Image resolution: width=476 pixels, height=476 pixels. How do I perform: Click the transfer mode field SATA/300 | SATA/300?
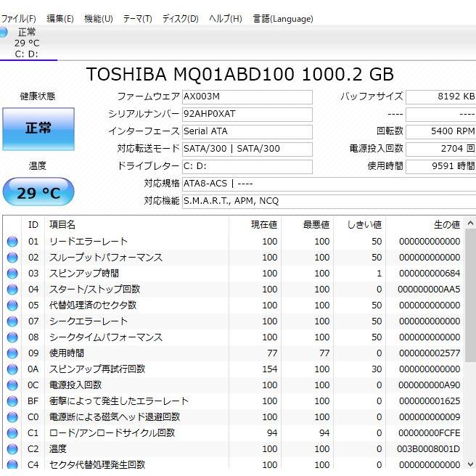click(x=247, y=149)
